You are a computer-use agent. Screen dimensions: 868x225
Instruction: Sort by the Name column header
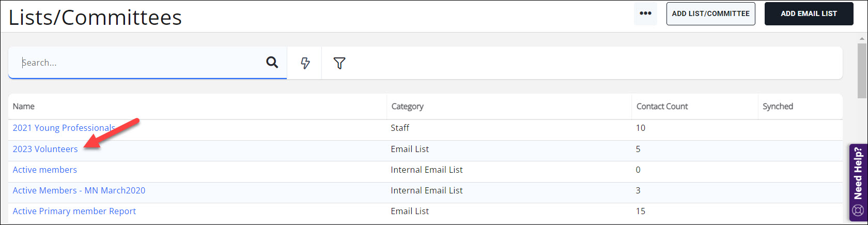[x=24, y=107]
